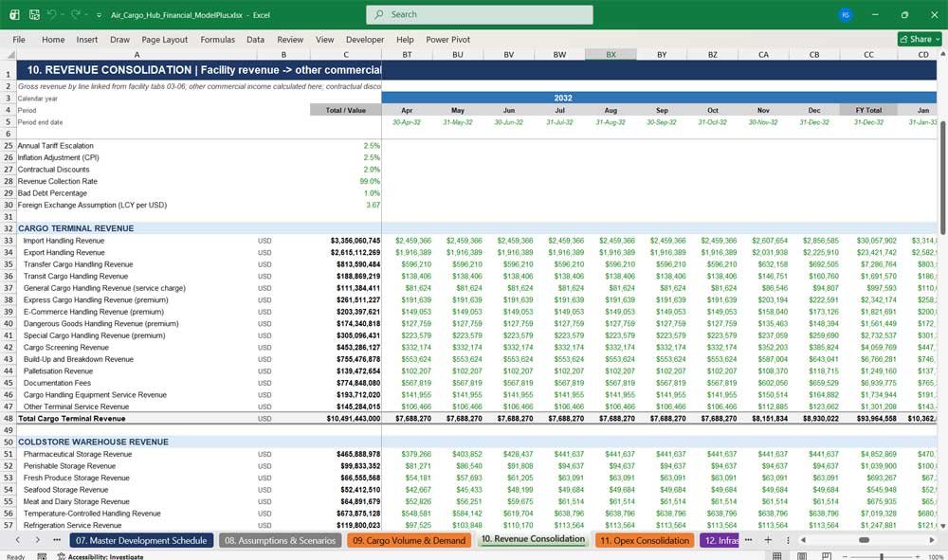The height and width of the screenshot is (560, 948).
Task: Undo the last action
Action: (x=52, y=14)
